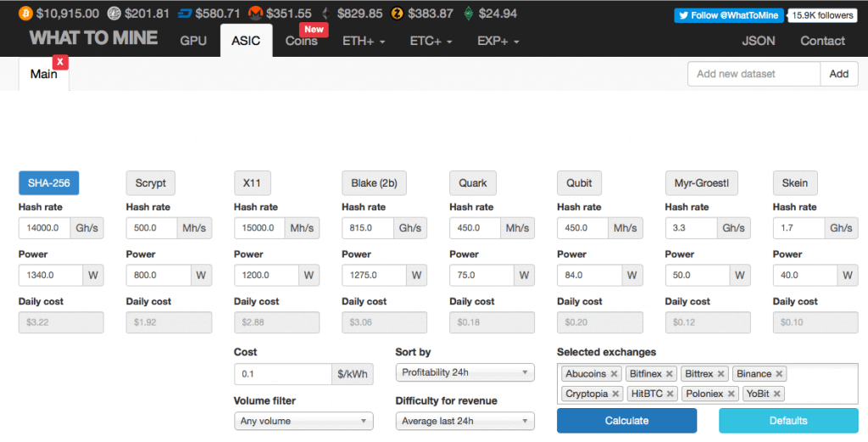Close the Main dataset with red X
Screen dimensions: 868x442
pos(59,62)
